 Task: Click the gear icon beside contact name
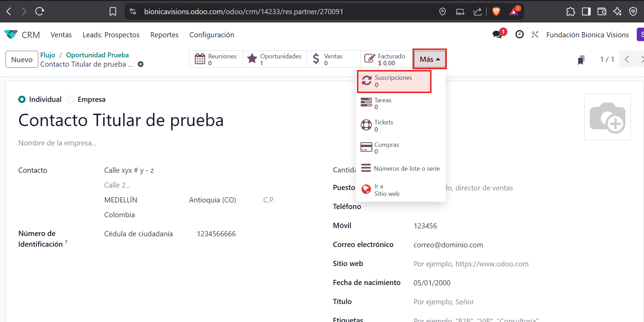[140, 64]
